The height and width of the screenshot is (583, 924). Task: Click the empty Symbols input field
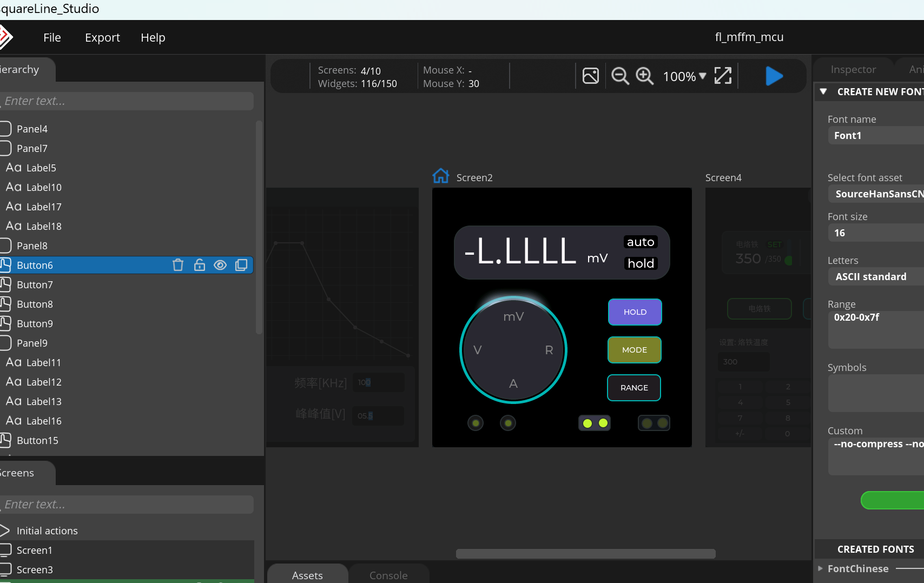pyautogui.click(x=876, y=393)
